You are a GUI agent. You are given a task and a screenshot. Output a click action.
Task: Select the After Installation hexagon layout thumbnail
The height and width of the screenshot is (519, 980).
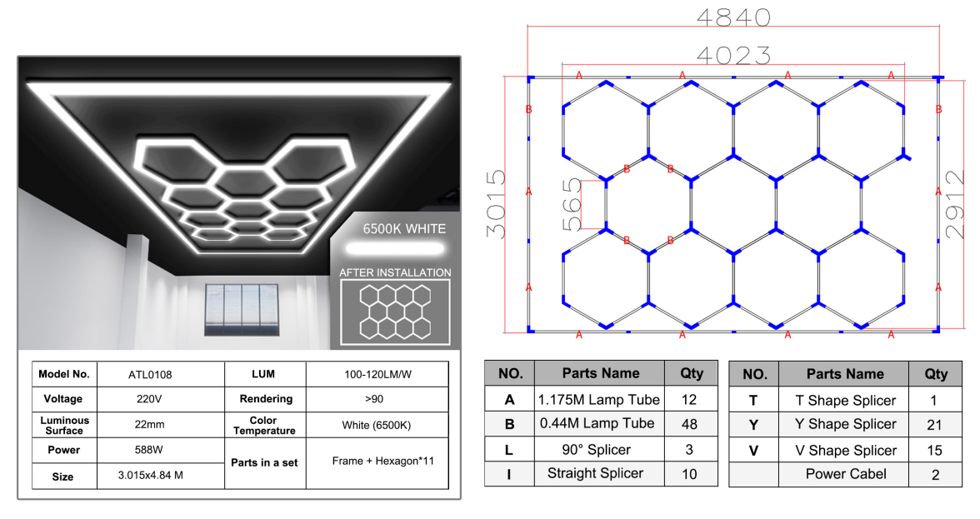[x=395, y=312]
